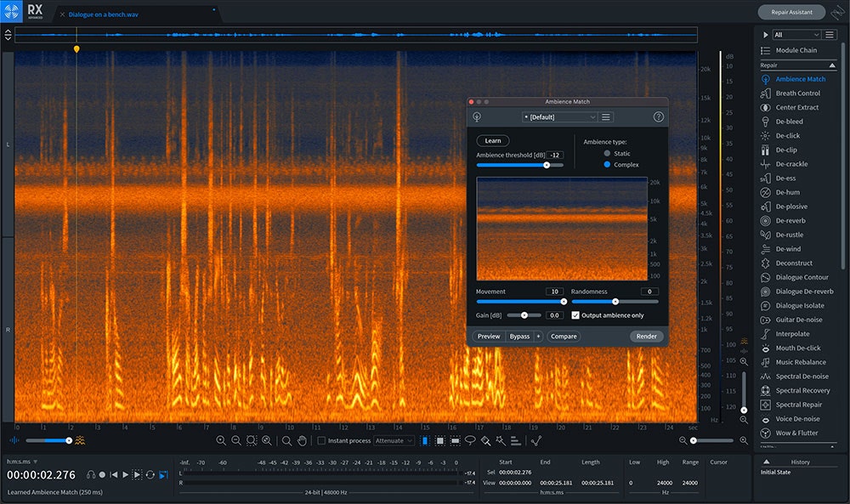Select the Magic Wand selection tool

(x=501, y=440)
